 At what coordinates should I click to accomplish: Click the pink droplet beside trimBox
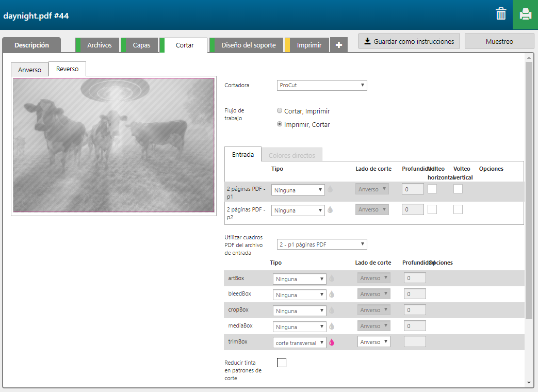(332, 342)
